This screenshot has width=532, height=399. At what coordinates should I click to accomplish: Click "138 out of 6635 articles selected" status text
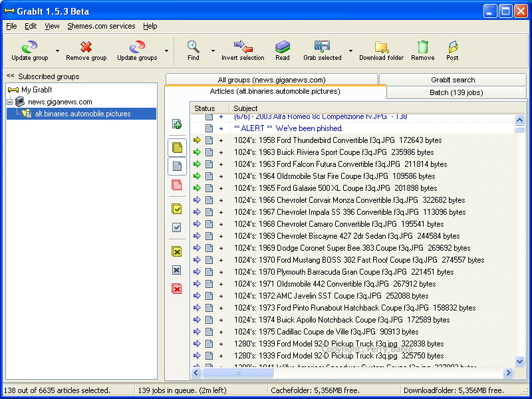(57, 390)
